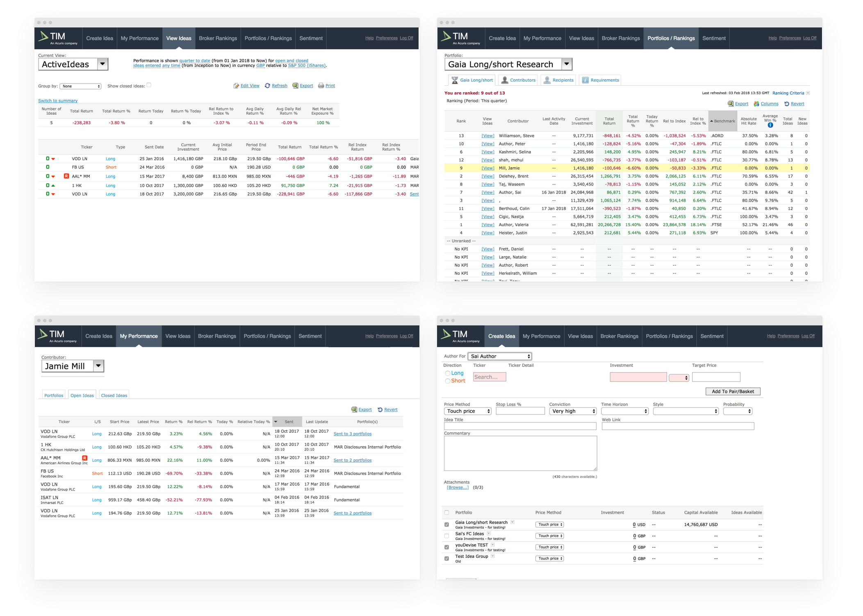Click the View link for Williamson, Steve

tap(487, 136)
